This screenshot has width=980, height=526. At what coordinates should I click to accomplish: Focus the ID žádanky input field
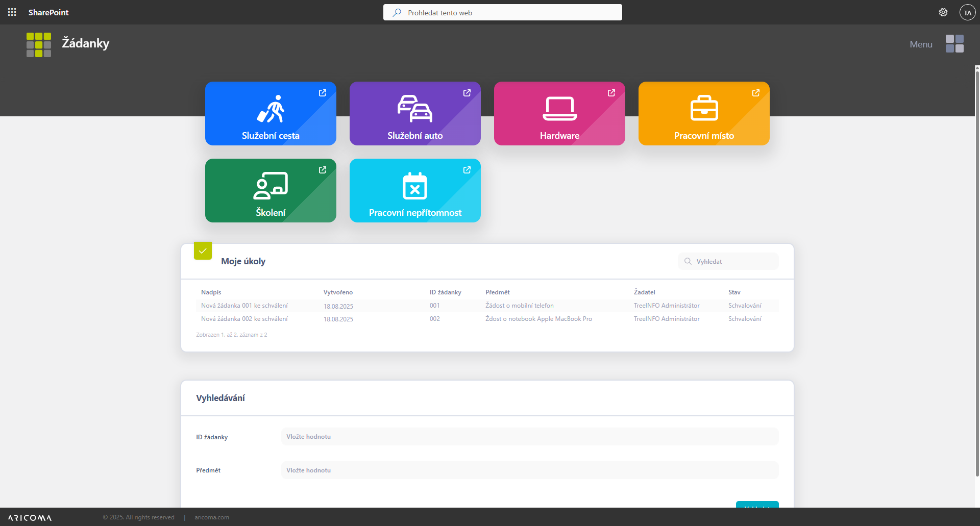529,437
